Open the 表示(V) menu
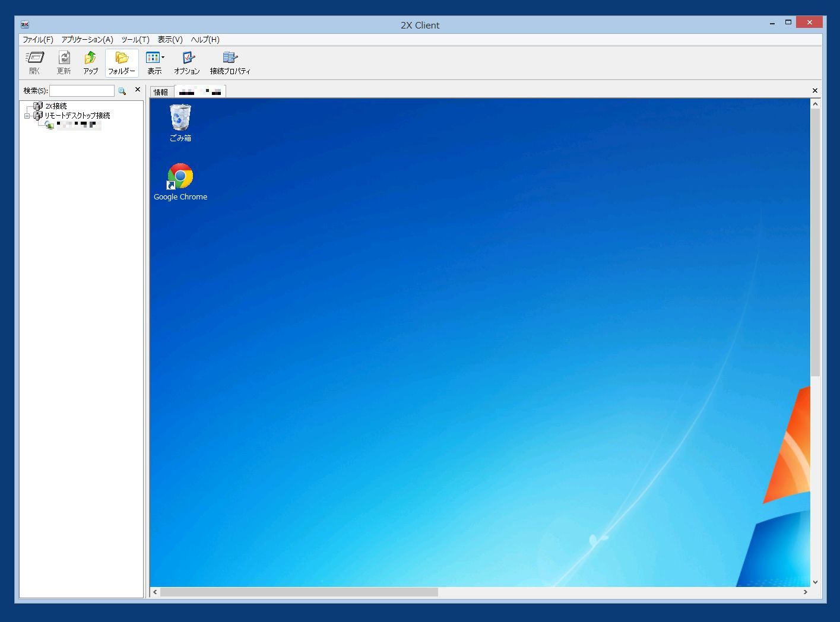The height and width of the screenshot is (622, 840). [170, 40]
